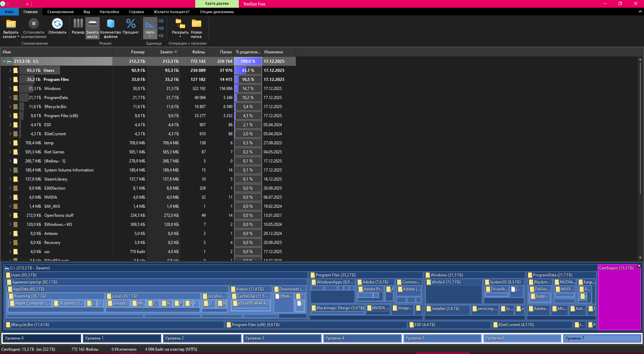The image size is (644, 354).
Task: Expand the Windows folder tree node
Action: 10,89
